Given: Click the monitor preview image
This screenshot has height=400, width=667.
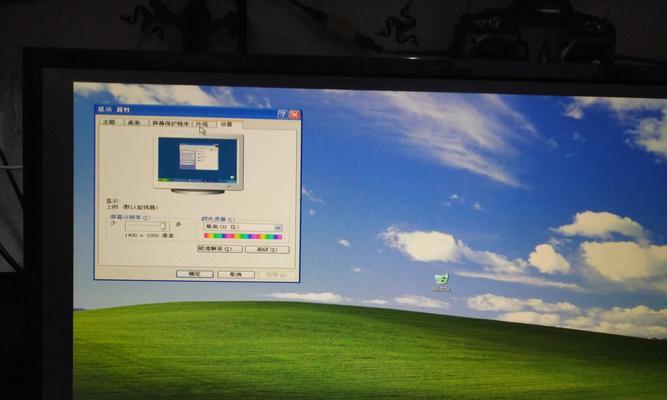Looking at the screenshot, I should coord(199,164).
